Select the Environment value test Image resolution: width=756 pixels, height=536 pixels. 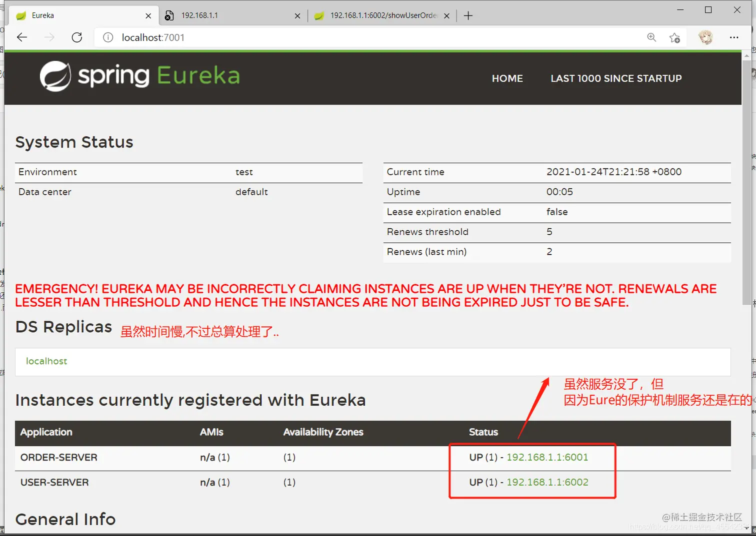tap(244, 172)
